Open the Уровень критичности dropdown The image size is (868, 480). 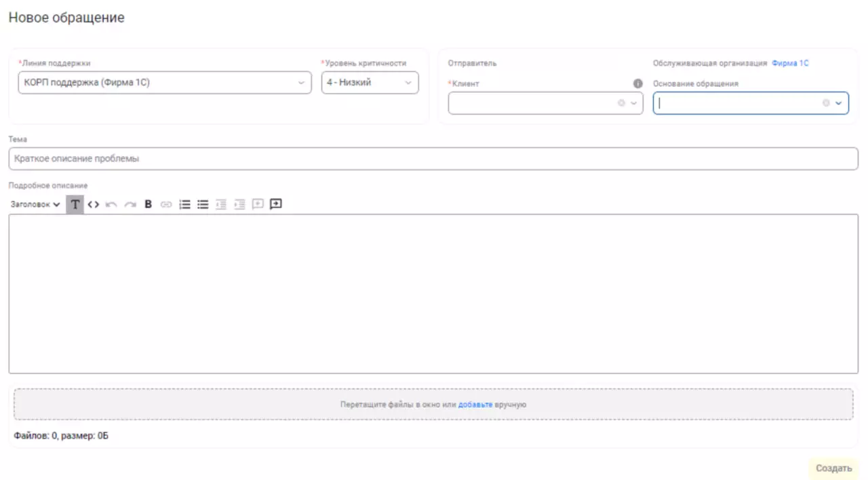tap(408, 82)
